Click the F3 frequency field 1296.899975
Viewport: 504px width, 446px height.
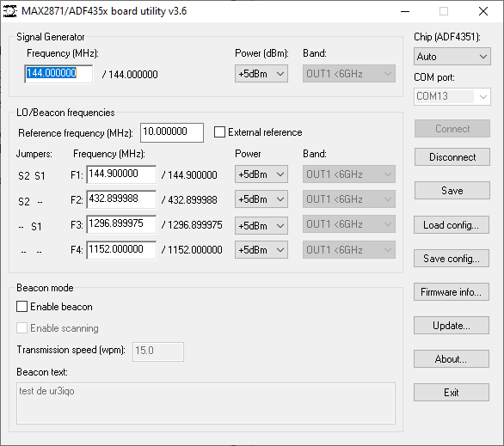click(121, 224)
